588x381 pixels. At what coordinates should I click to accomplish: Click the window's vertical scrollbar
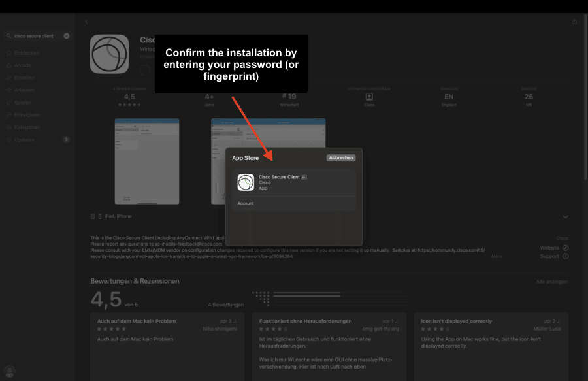click(x=586, y=97)
